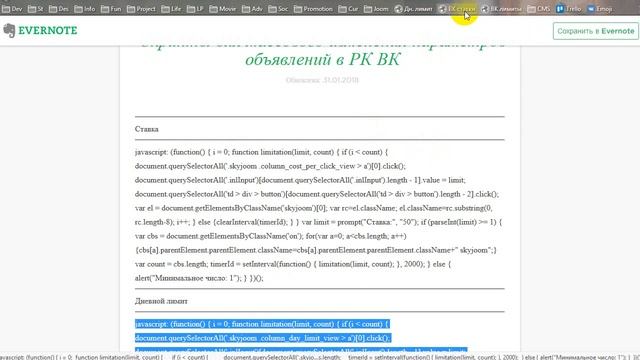
Task: Click the ВК лимиты bookmarklet
Action: coord(501,9)
